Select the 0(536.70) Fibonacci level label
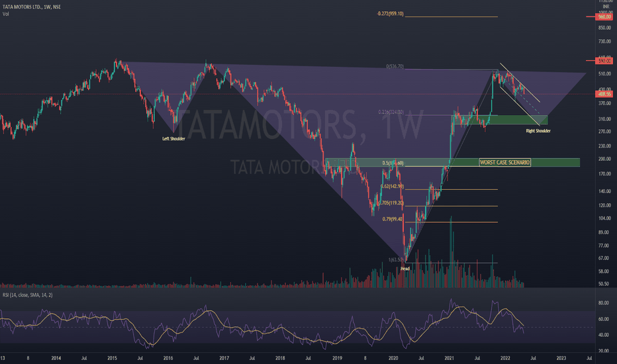The height and width of the screenshot is (364, 617). 395,66
